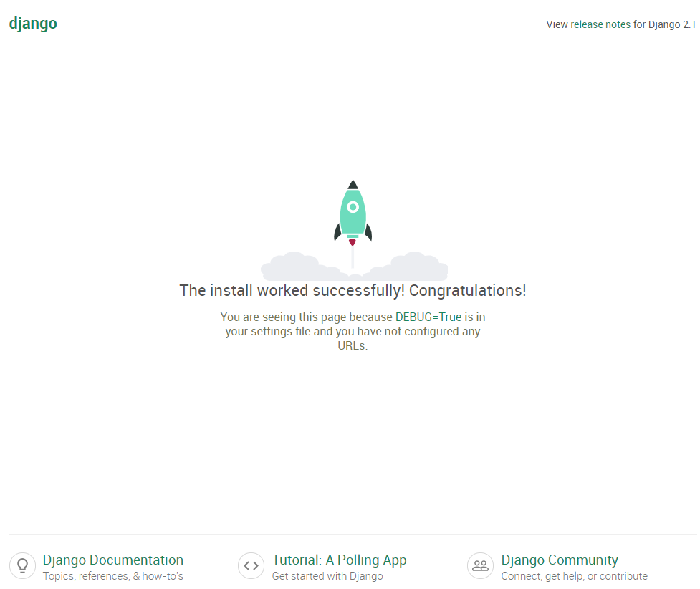Click the install worked successfully heading
The height and width of the screenshot is (589, 700).
tap(353, 291)
